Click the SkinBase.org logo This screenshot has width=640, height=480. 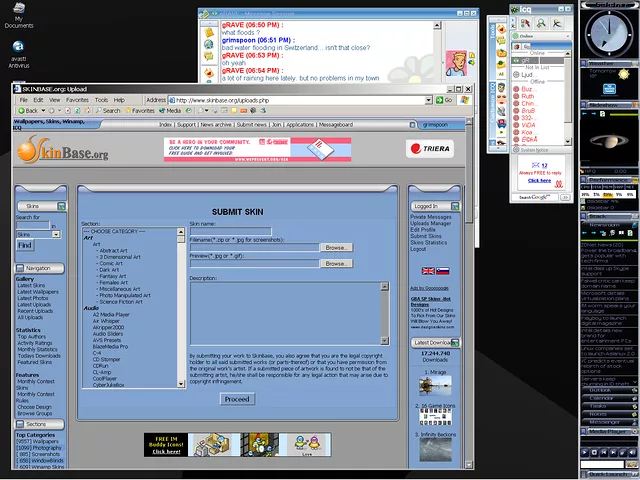coord(63,150)
